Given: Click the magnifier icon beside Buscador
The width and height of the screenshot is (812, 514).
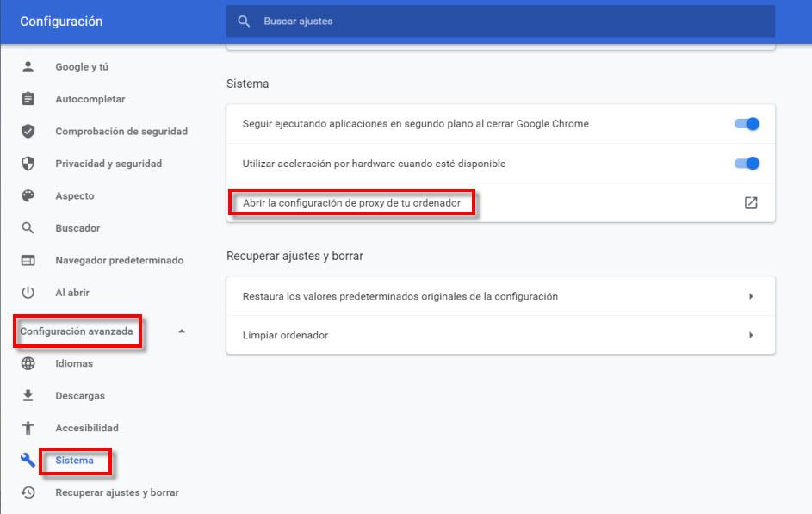Looking at the screenshot, I should pyautogui.click(x=28, y=228).
